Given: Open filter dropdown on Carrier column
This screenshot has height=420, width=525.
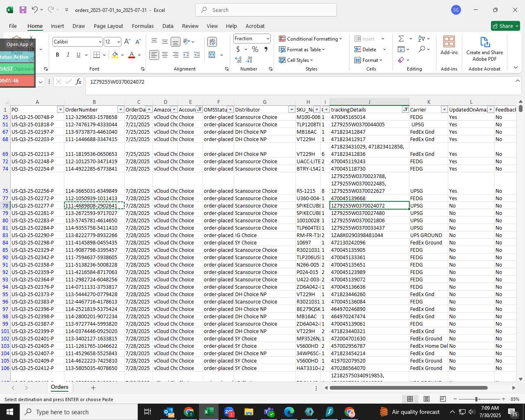Looking at the screenshot, I should tap(444, 110).
